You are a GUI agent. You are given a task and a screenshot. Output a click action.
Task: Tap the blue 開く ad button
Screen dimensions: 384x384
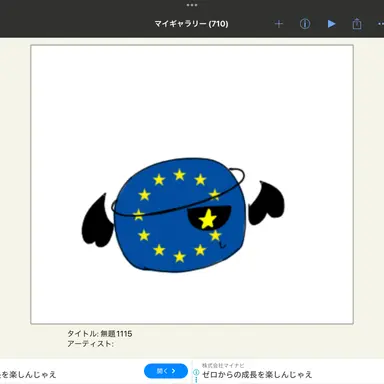pos(166,371)
